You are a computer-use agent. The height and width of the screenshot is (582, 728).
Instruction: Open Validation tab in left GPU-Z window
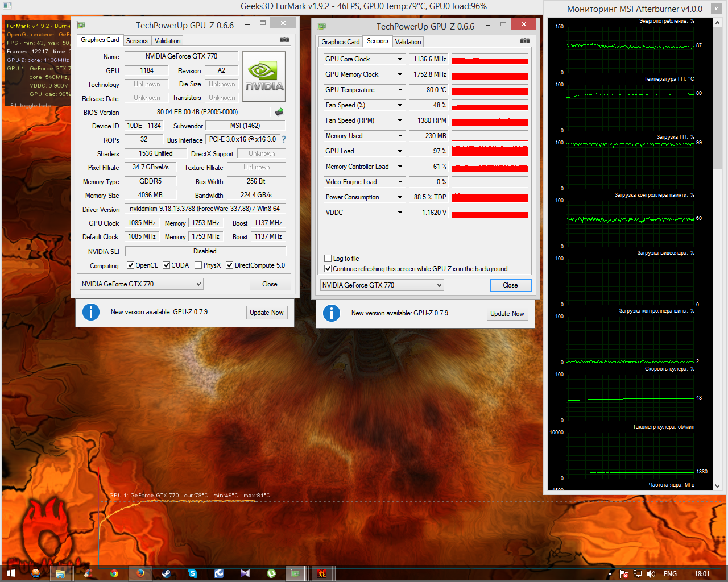[x=168, y=41]
